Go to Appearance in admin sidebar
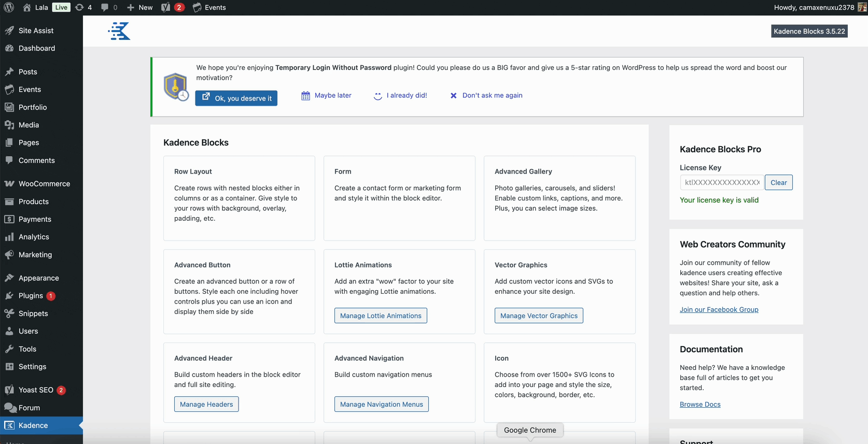This screenshot has width=868, height=444. 38,278
